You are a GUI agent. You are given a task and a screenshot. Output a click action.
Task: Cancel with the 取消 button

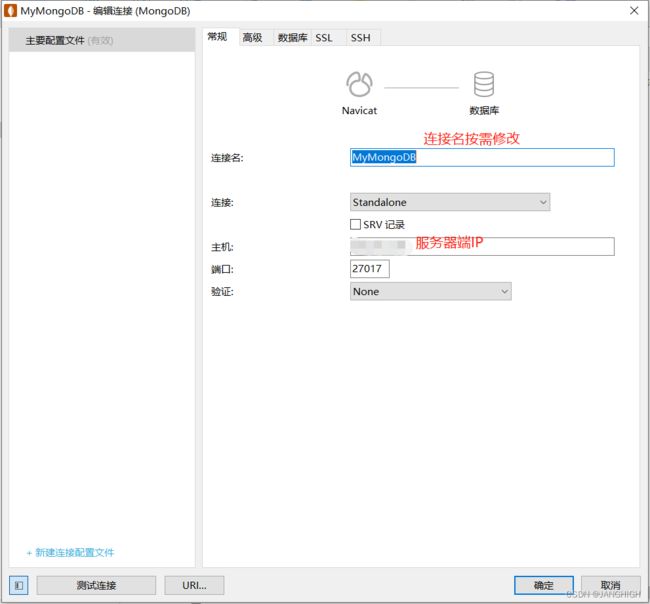tap(610, 585)
